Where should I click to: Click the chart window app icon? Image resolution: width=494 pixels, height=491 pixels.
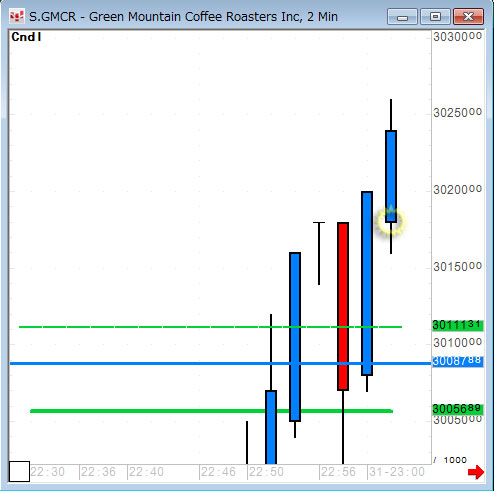17,16
